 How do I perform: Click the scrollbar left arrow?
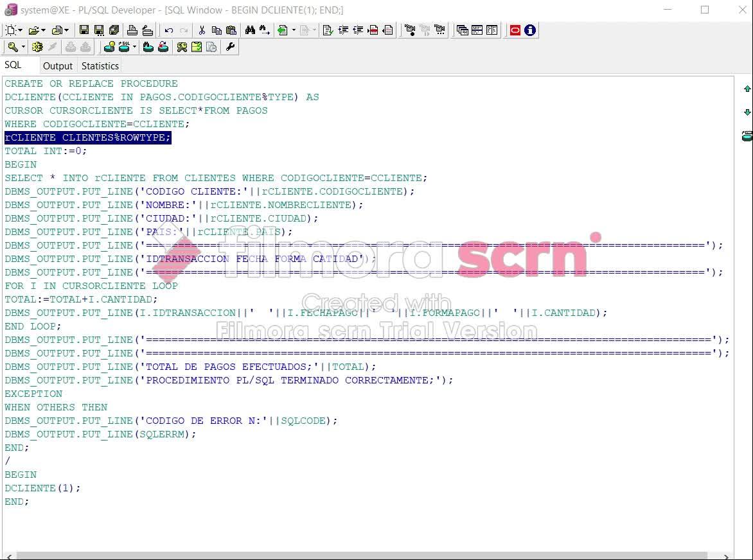coord(9,556)
